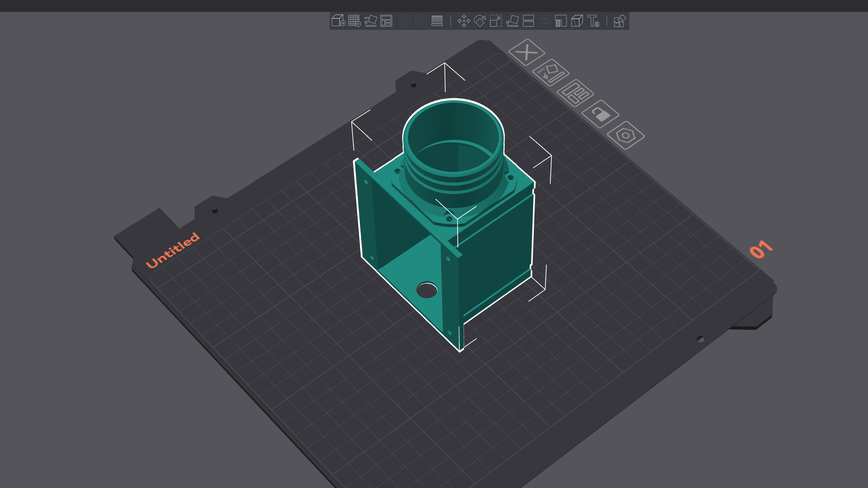Remove all objects with plate X icon

click(x=527, y=53)
